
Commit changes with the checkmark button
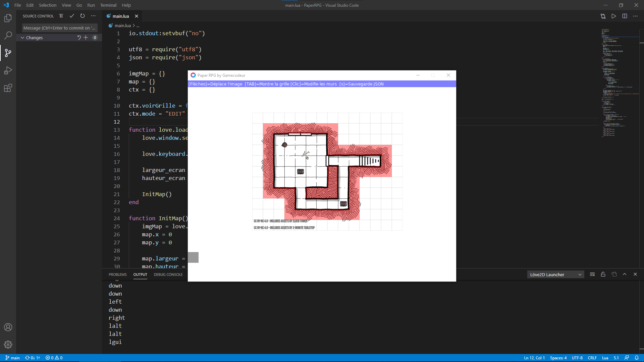tap(71, 16)
